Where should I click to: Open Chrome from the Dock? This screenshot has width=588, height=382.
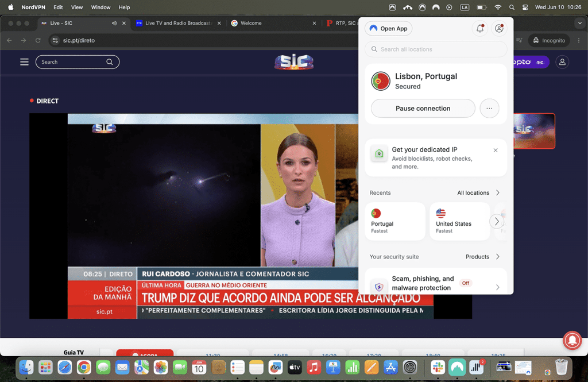(x=84, y=368)
